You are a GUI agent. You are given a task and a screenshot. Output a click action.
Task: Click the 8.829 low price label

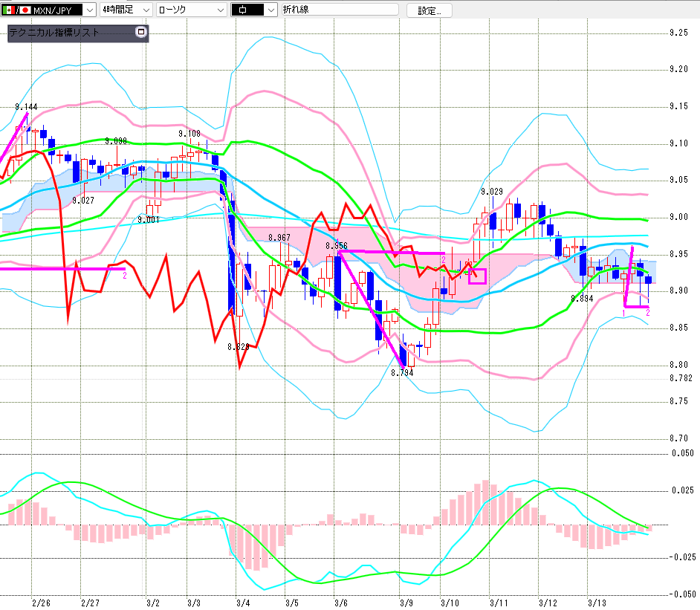239,347
